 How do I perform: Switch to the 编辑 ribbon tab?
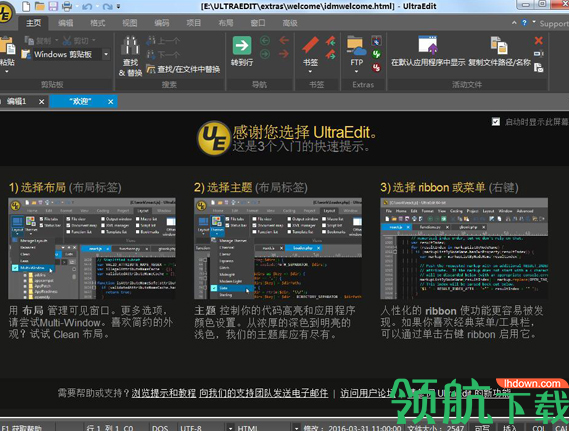coord(66,23)
